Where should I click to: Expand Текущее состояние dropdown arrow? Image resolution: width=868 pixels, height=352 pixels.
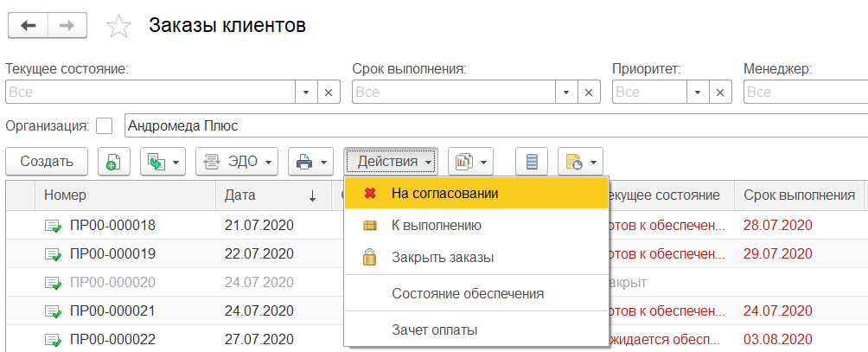(x=307, y=92)
